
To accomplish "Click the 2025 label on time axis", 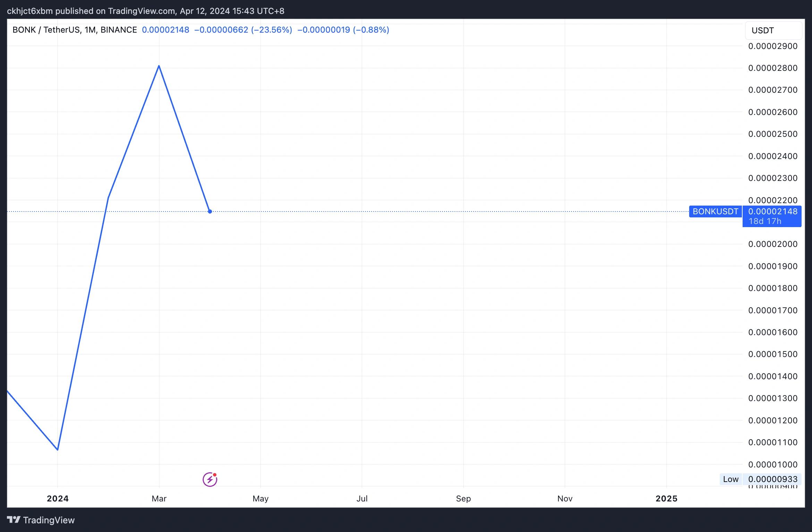I will 666,499.
